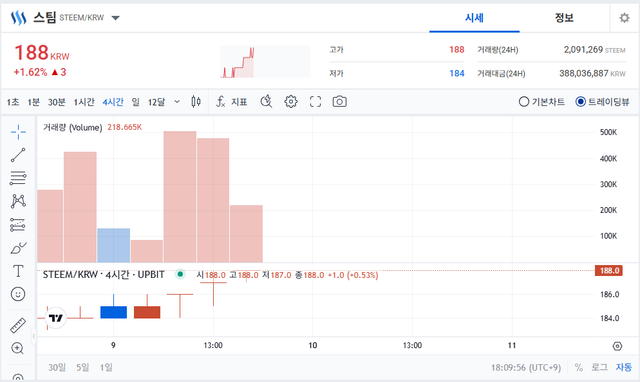Viewport: 640px width, 382px height.
Task: Click the tallest red volume bar
Action: click(x=180, y=197)
